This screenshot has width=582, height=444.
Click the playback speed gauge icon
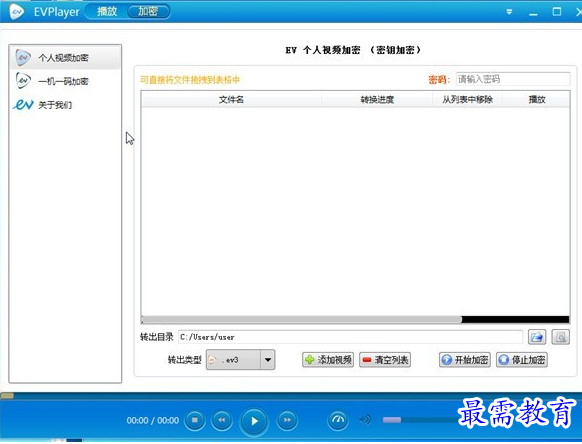pos(338,420)
